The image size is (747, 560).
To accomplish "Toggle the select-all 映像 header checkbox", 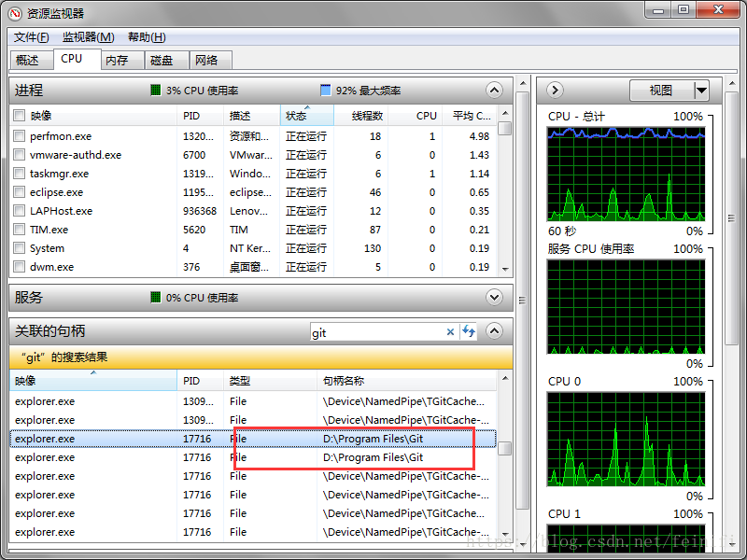I will (20, 116).
